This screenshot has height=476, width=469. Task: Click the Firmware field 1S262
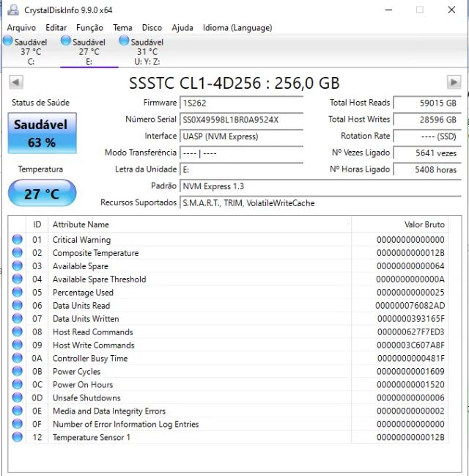[242, 103]
